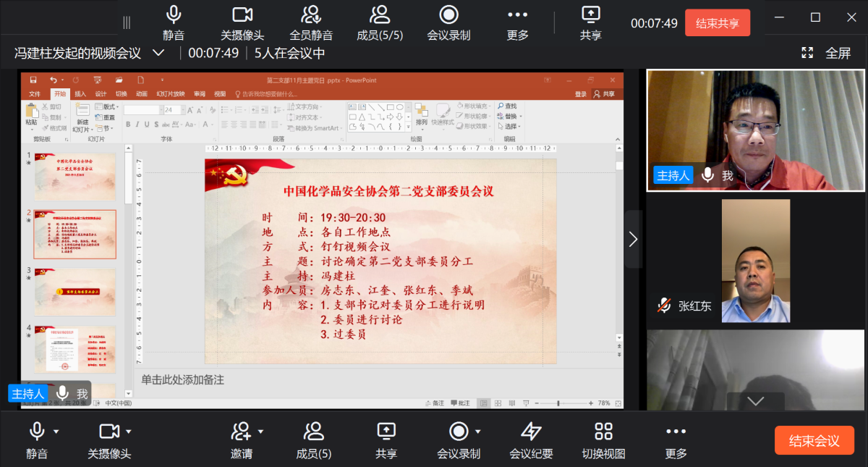Switch to 插入 tab in PowerPoint ribbon

pyautogui.click(x=80, y=94)
